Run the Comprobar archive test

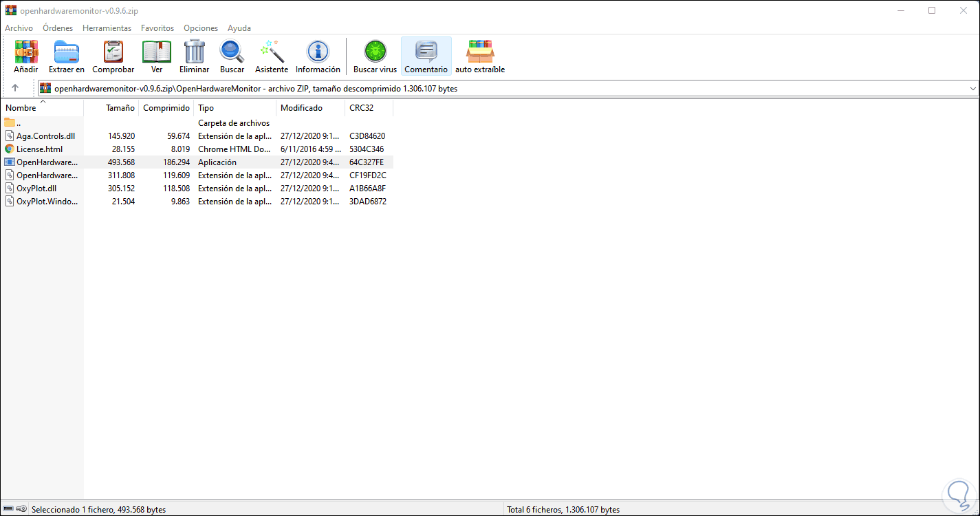113,56
